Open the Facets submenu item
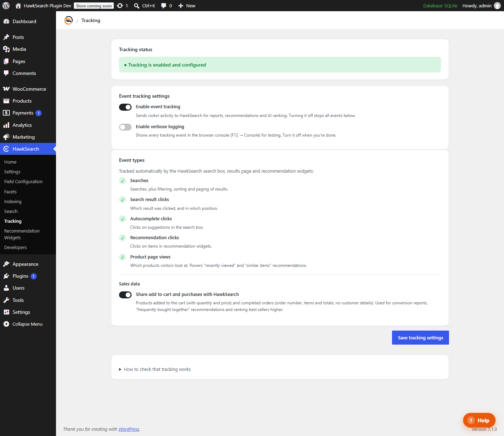The image size is (504, 436). (x=10, y=192)
